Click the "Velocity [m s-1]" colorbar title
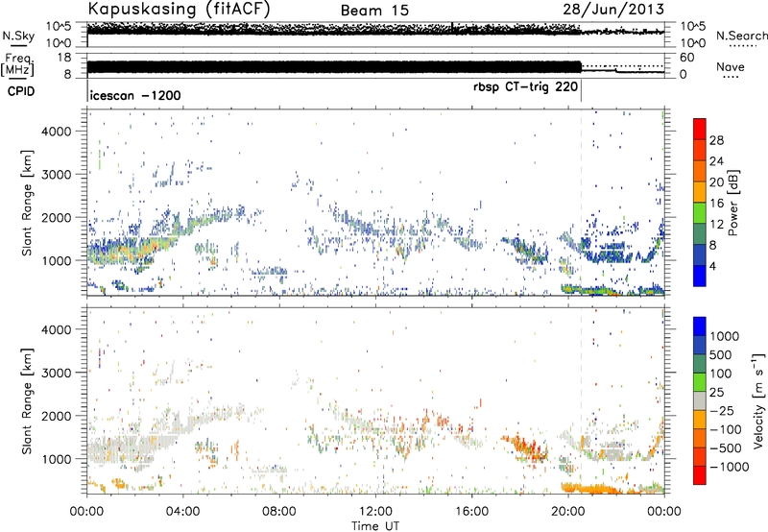Viewport: 768px width, 532px height. (758, 400)
